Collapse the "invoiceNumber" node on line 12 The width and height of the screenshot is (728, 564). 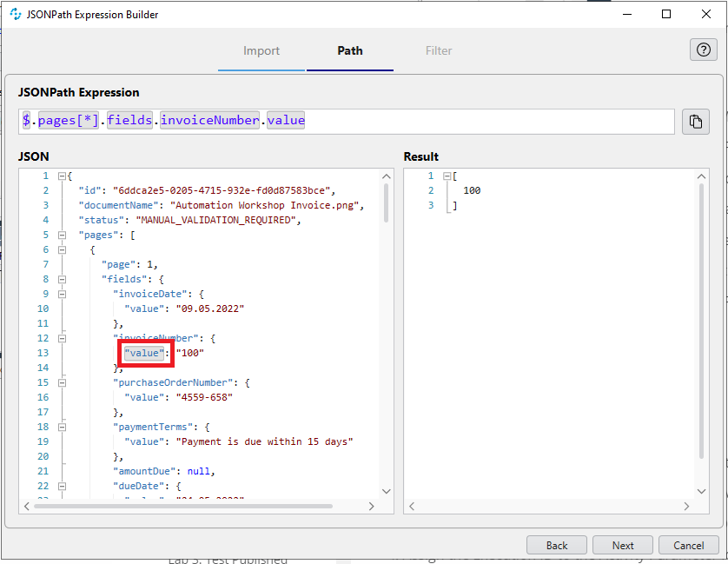coord(62,338)
